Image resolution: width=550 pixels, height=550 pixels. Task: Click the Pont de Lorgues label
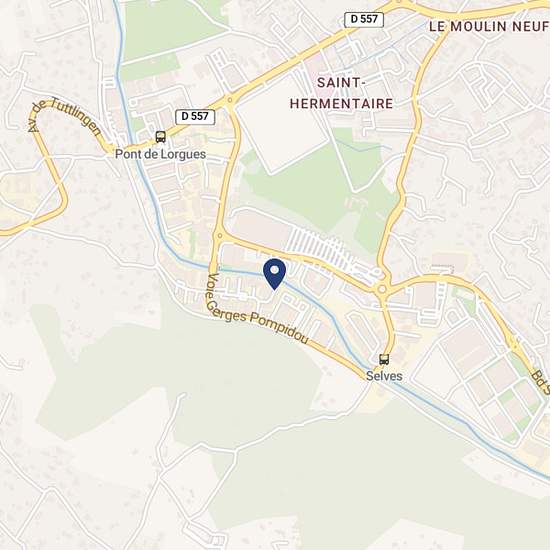tap(160, 154)
